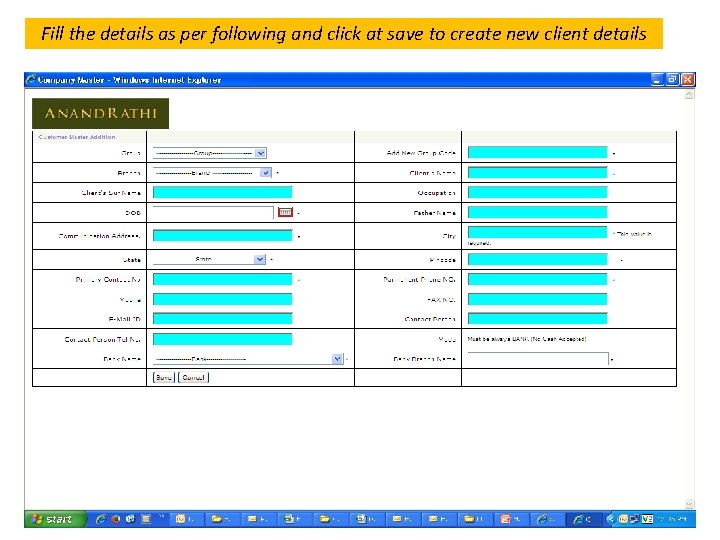This screenshot has height=540, width=720.
Task: Restore down the Company Master window
Action: tap(672, 79)
